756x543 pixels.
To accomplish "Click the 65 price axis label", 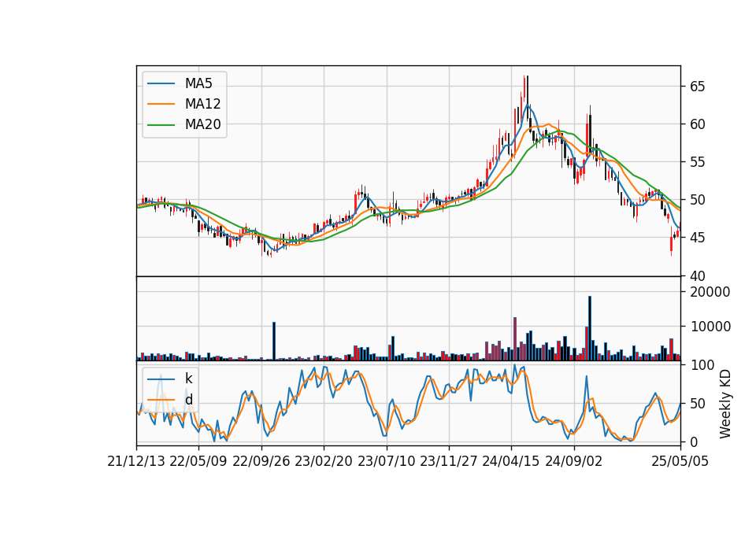I will 697,87.
